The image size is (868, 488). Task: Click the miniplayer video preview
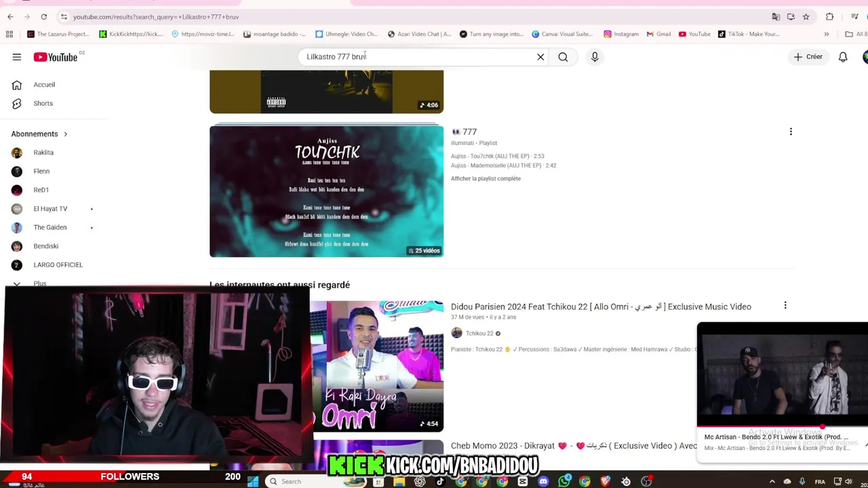click(782, 375)
